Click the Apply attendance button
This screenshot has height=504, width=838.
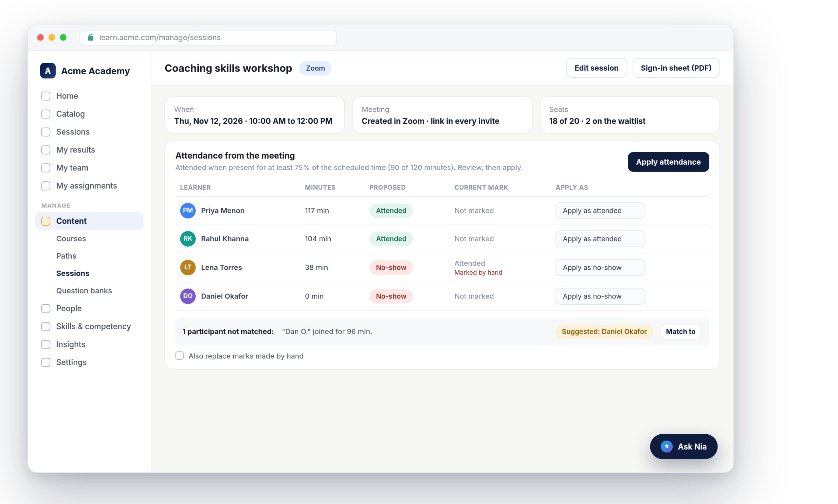click(x=668, y=162)
